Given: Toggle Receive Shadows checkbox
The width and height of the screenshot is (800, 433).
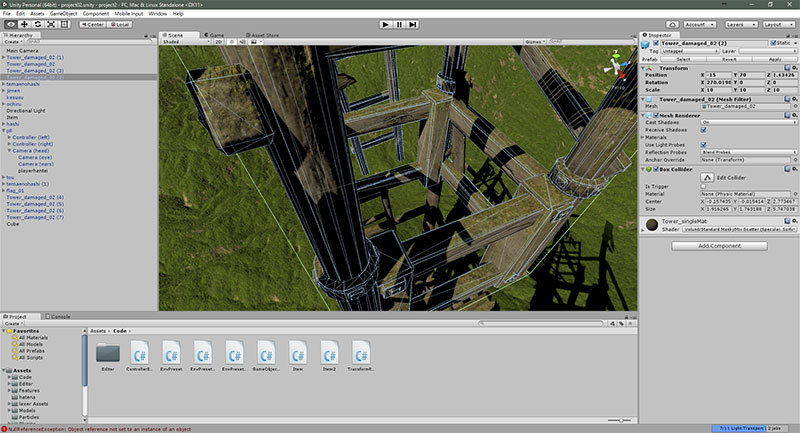Looking at the screenshot, I should (704, 130).
